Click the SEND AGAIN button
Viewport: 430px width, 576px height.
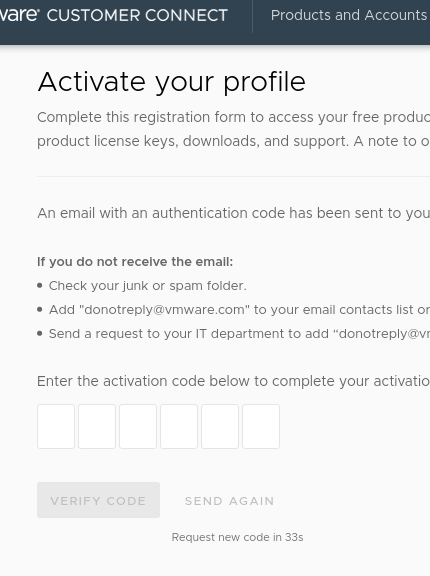tap(230, 501)
